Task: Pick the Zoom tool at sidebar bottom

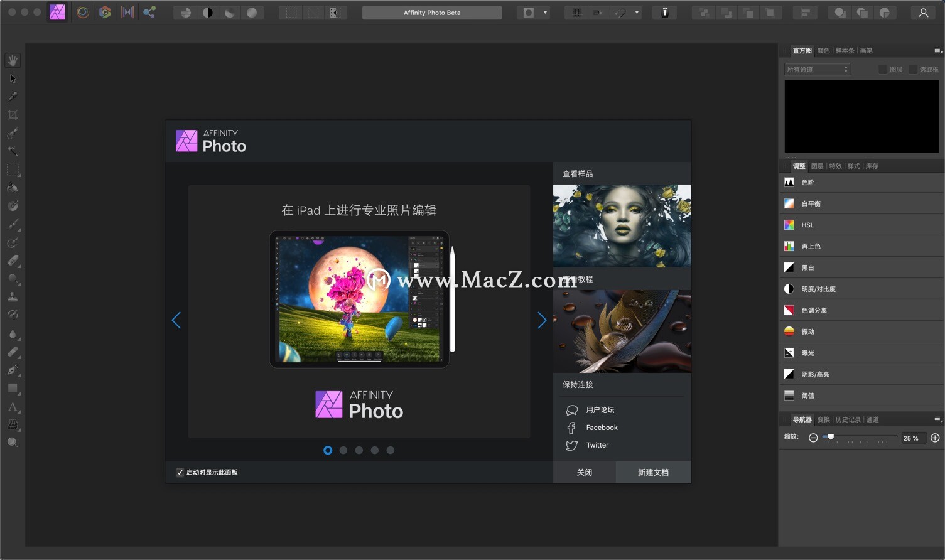Action: (13, 441)
